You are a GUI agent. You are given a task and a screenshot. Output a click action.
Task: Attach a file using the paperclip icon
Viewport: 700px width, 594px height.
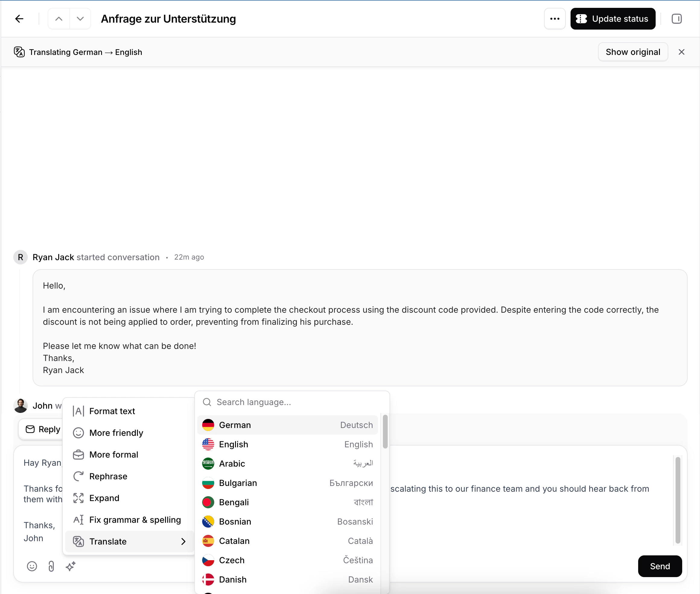(x=51, y=567)
